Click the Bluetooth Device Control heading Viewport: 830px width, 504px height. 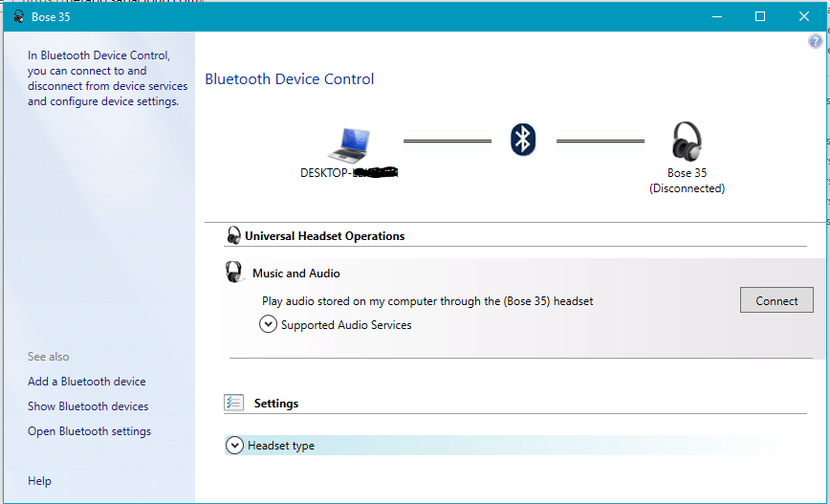(290, 78)
